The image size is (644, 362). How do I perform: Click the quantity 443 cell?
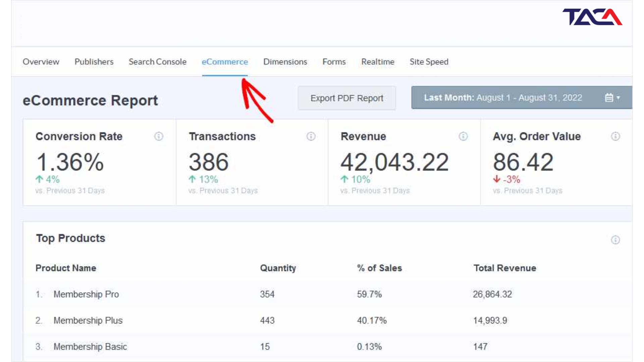click(x=267, y=320)
